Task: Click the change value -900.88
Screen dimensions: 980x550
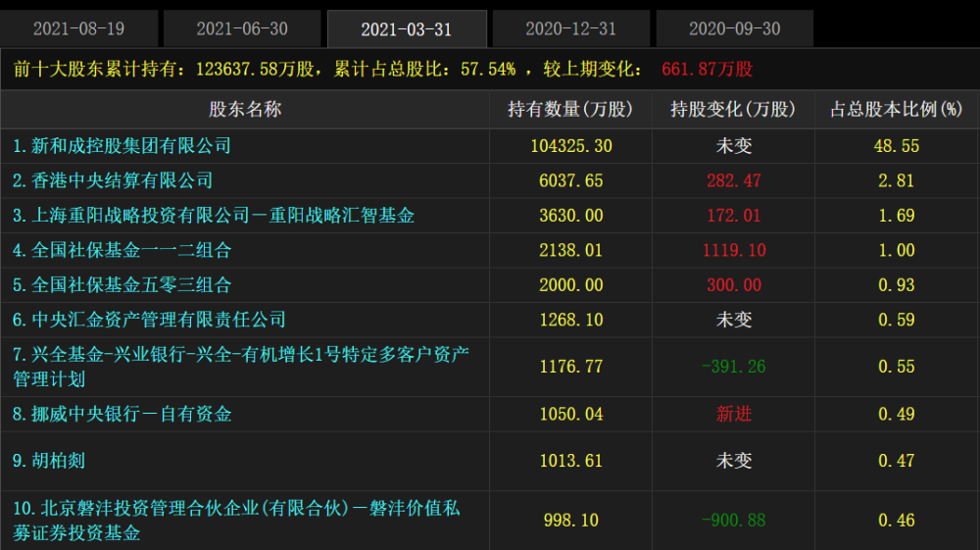Action: coord(734,520)
